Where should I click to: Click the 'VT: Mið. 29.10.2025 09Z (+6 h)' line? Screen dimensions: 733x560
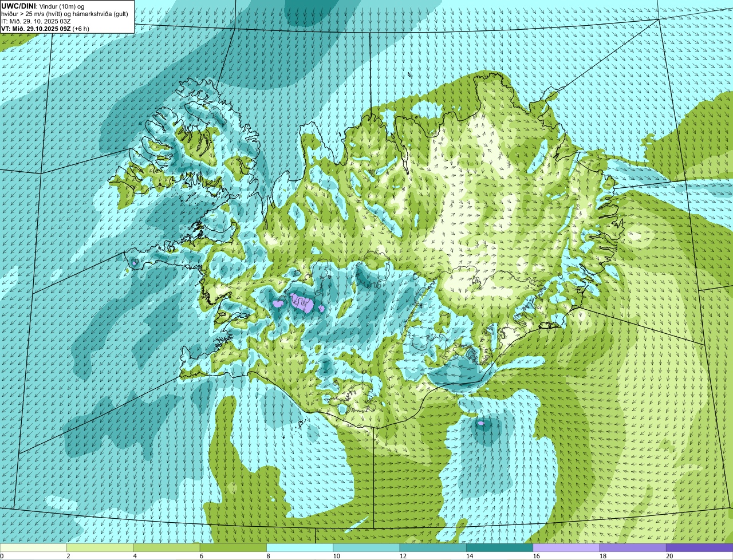pyautogui.click(x=45, y=29)
